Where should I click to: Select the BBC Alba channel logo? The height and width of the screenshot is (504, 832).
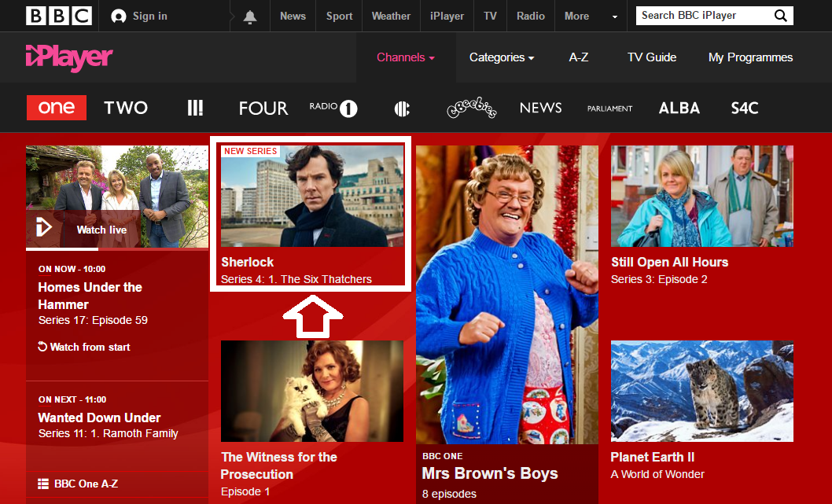click(x=679, y=109)
